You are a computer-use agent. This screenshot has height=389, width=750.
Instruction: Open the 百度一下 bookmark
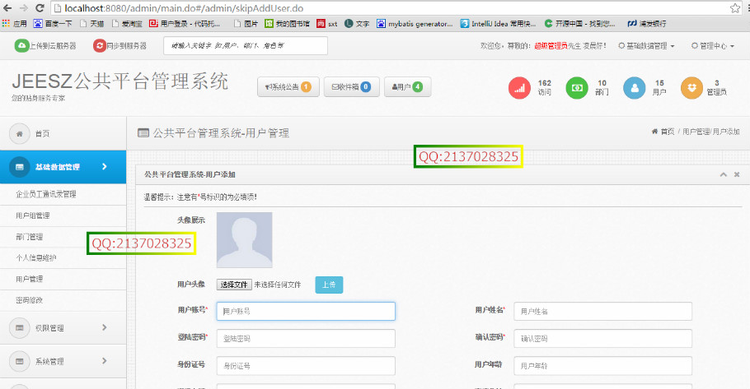[53, 23]
